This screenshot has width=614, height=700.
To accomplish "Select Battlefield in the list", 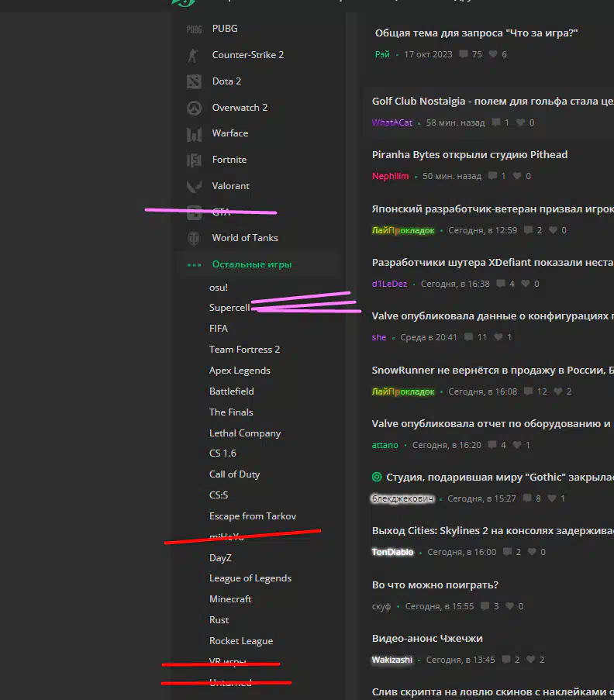I will click(x=231, y=391).
